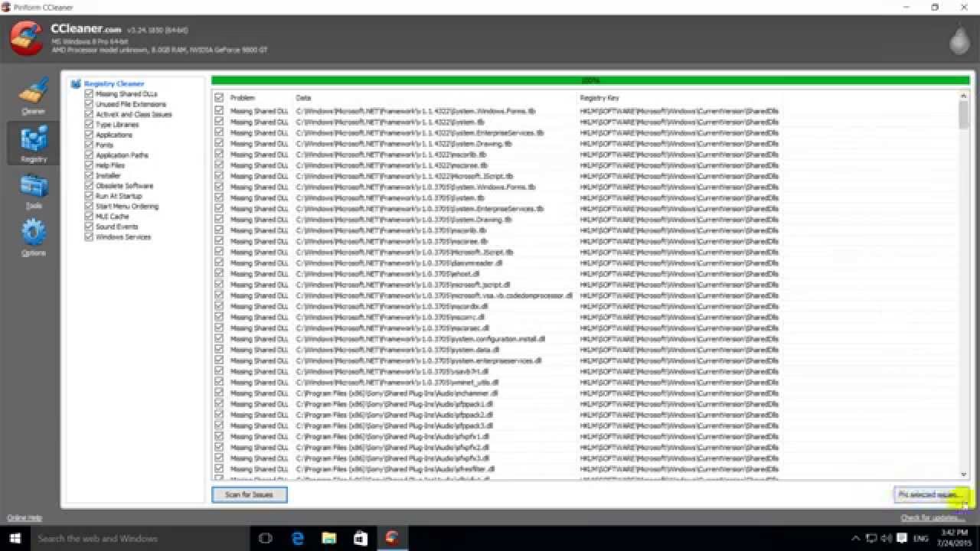Toggle the Sound Events checkbox
The width and height of the screenshot is (980, 551).
89,227
